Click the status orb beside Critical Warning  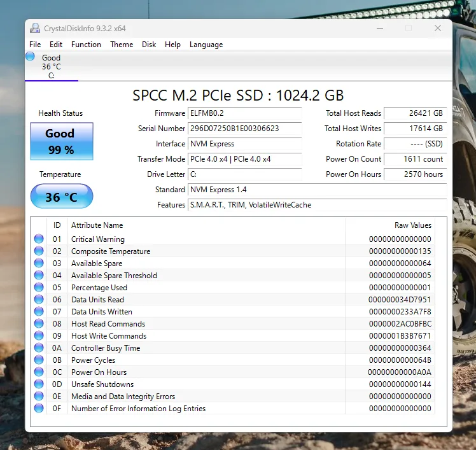tap(39, 239)
